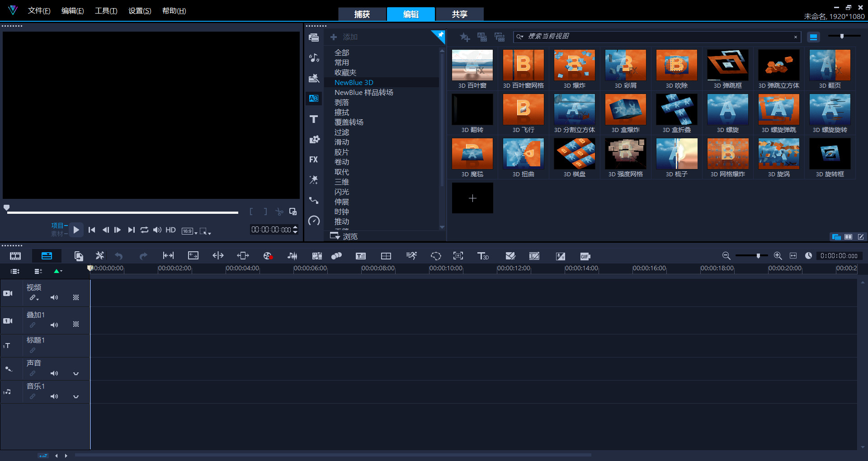Open the 文件 menu
Image resolution: width=868 pixels, height=461 pixels.
pyautogui.click(x=39, y=11)
